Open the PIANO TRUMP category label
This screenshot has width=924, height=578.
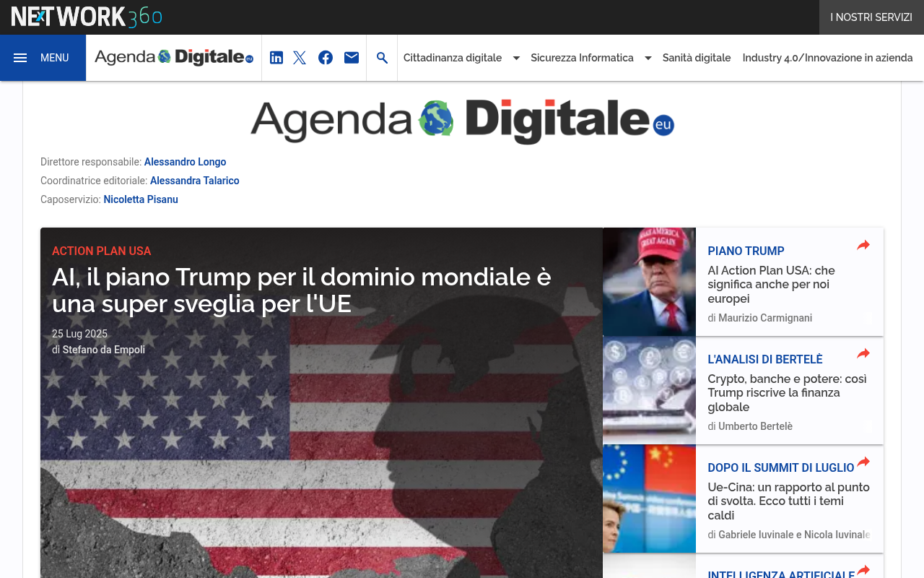coord(746,251)
